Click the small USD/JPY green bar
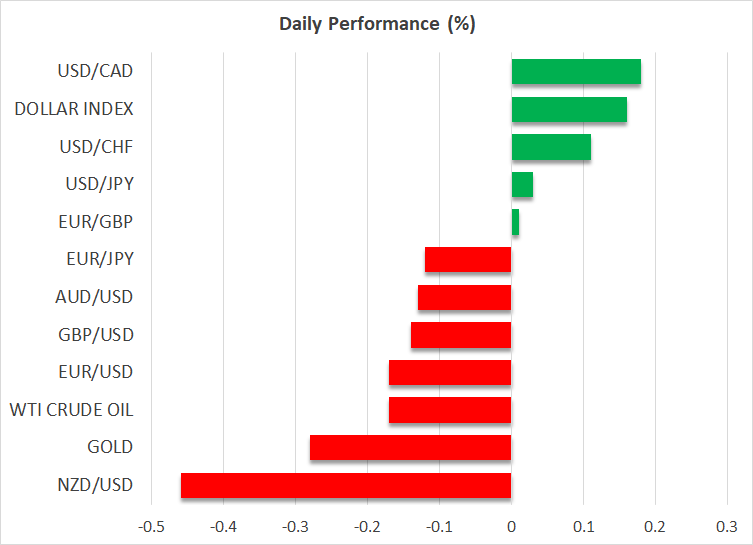 522,185
